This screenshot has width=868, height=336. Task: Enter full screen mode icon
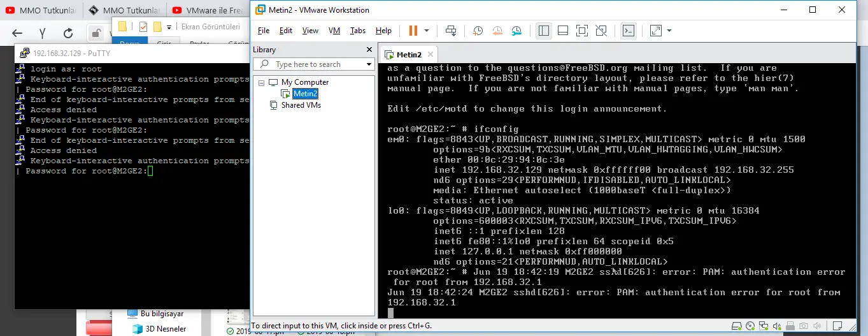tap(581, 31)
